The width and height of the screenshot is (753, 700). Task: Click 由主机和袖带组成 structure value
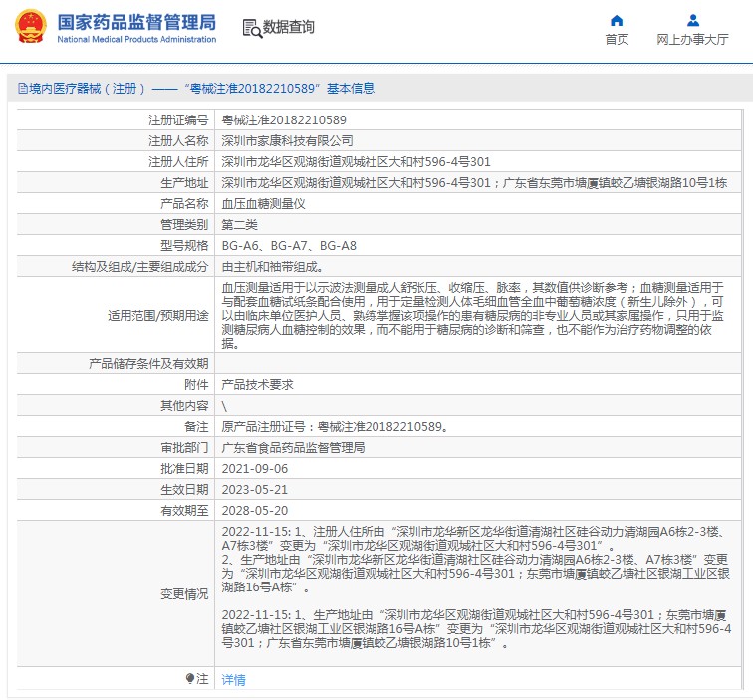tap(272, 267)
